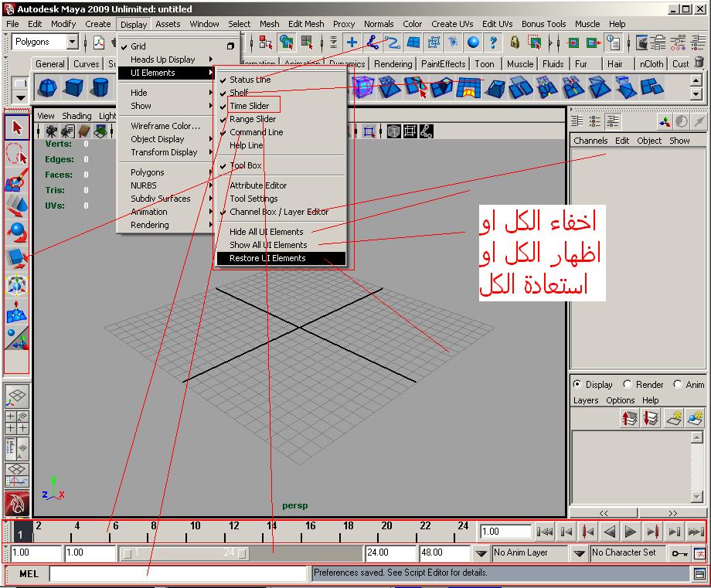Click the help question mark icon
The width and height of the screenshot is (711, 588).
(493, 42)
